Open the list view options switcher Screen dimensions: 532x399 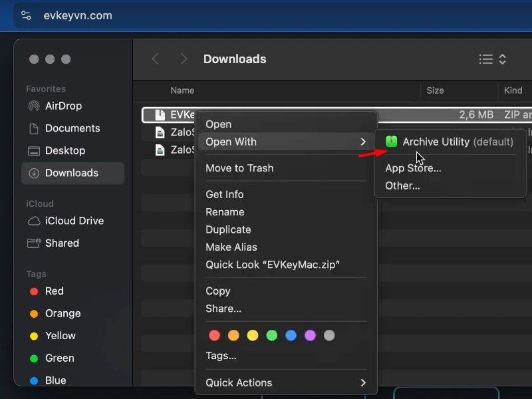pyautogui.click(x=493, y=59)
